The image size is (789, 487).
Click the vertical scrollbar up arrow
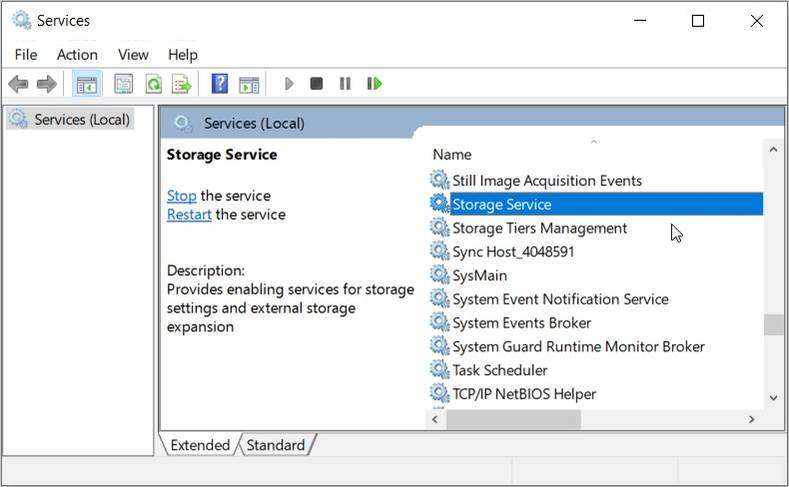[x=773, y=149]
